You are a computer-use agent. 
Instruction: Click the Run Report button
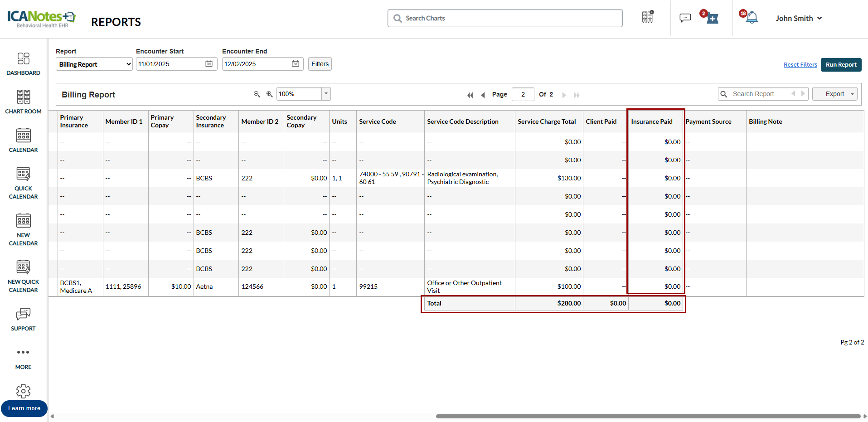click(841, 65)
